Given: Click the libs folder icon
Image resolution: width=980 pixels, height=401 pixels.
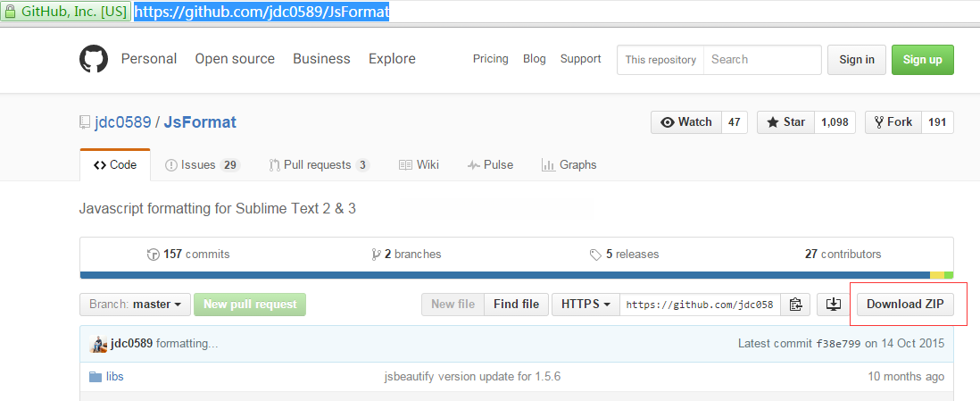Looking at the screenshot, I should pyautogui.click(x=95, y=377).
